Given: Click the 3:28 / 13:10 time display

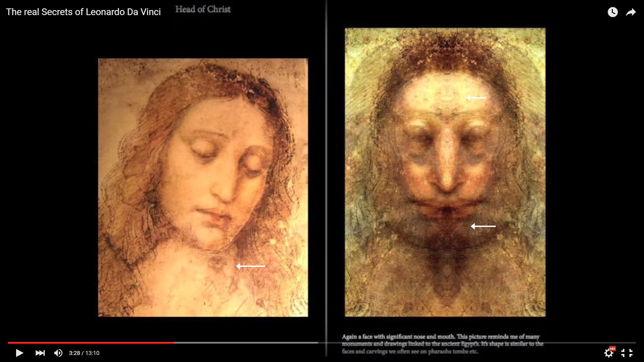Looking at the screenshot, I should [84, 353].
